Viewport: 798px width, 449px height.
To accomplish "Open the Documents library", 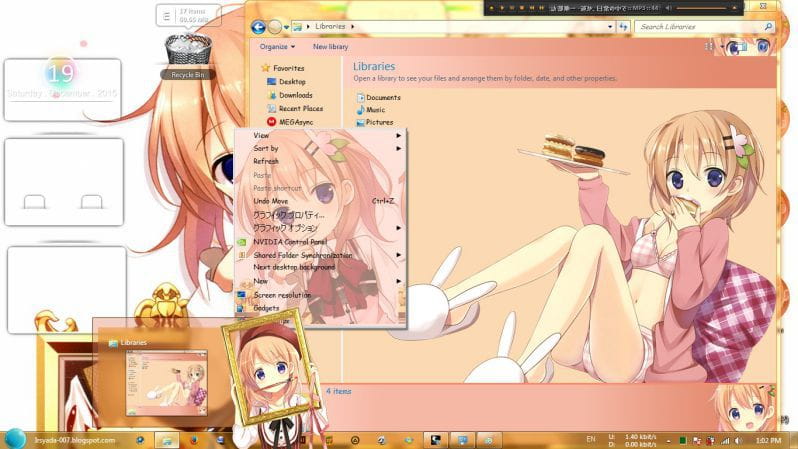I will point(382,97).
